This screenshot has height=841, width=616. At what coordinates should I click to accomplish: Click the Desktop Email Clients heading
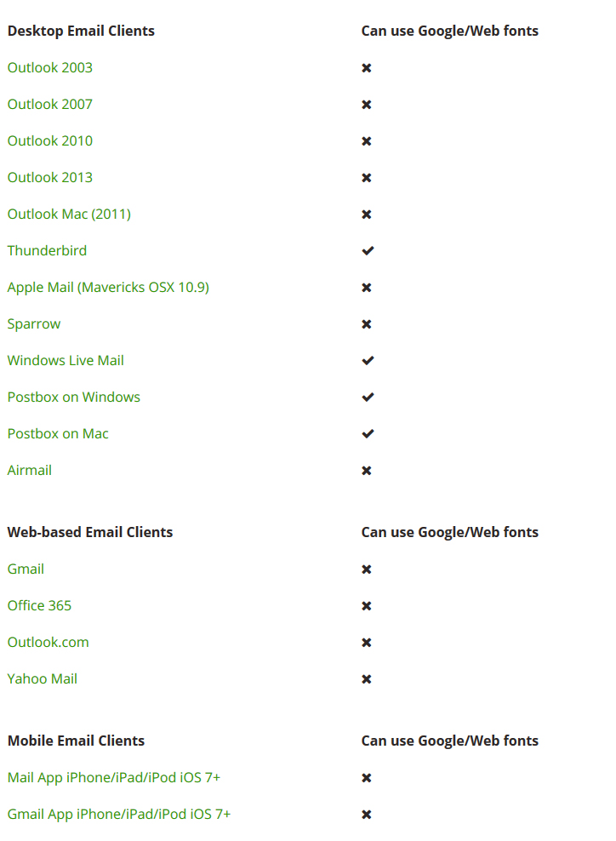pyautogui.click(x=81, y=31)
